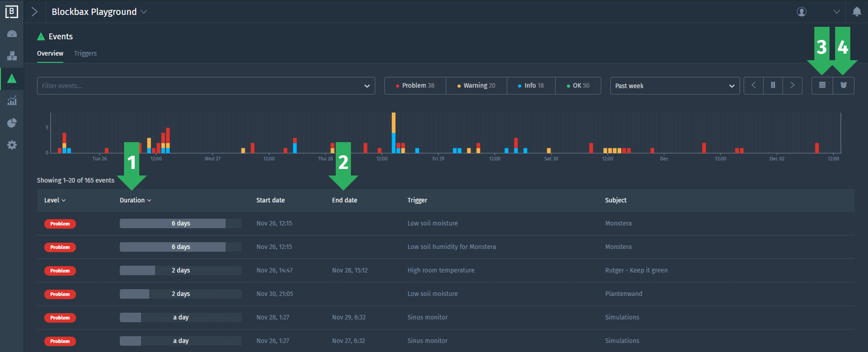Open the subjects blocks icon in sidebar
This screenshot has width=868, height=352.
(12, 56)
